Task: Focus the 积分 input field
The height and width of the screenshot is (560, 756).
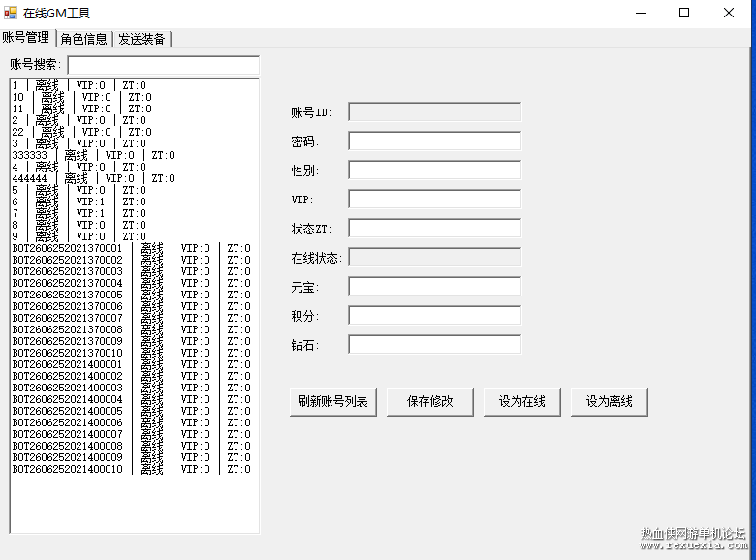Action: point(434,315)
